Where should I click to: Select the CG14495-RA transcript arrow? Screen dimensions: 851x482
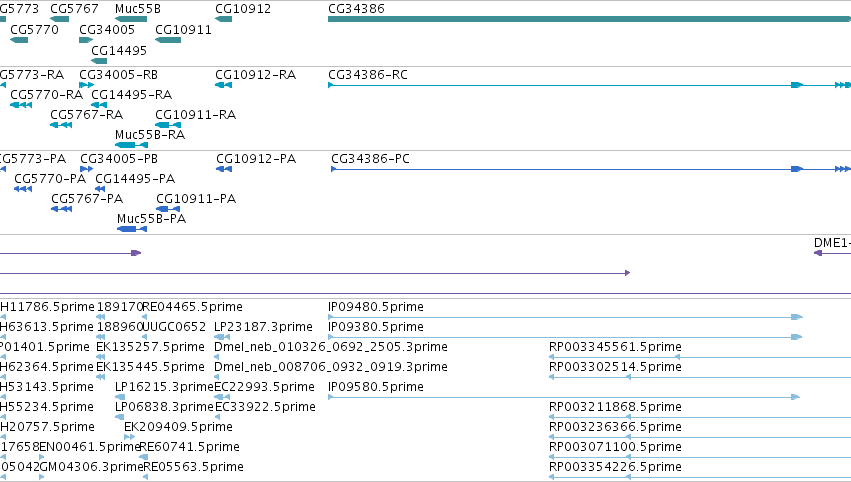tap(99, 105)
